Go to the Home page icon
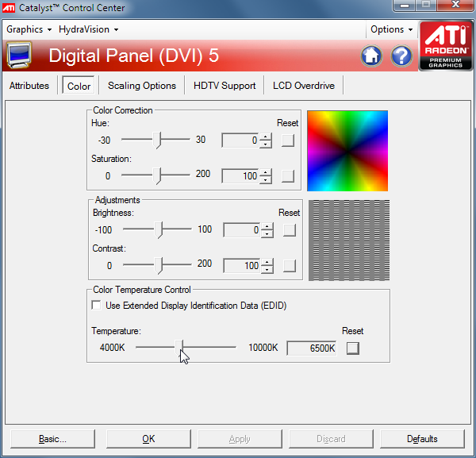The image size is (476, 458). coord(371,56)
